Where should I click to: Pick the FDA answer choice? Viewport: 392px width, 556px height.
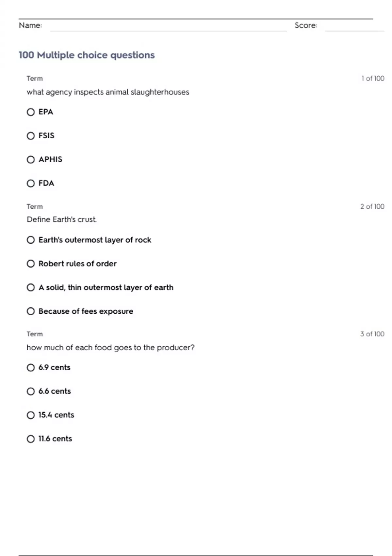31,183
